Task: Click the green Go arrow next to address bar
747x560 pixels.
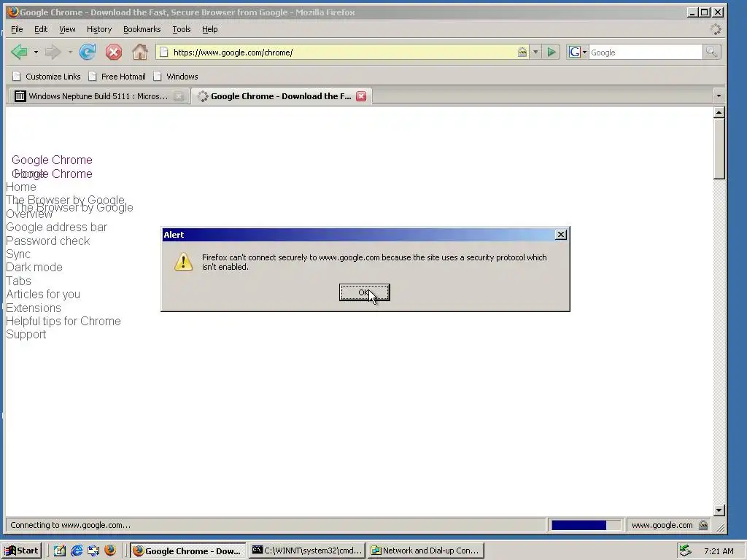Action: click(x=551, y=52)
